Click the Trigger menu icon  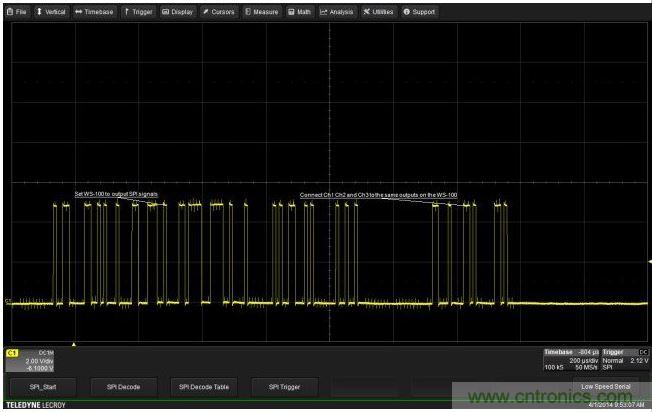pos(126,12)
